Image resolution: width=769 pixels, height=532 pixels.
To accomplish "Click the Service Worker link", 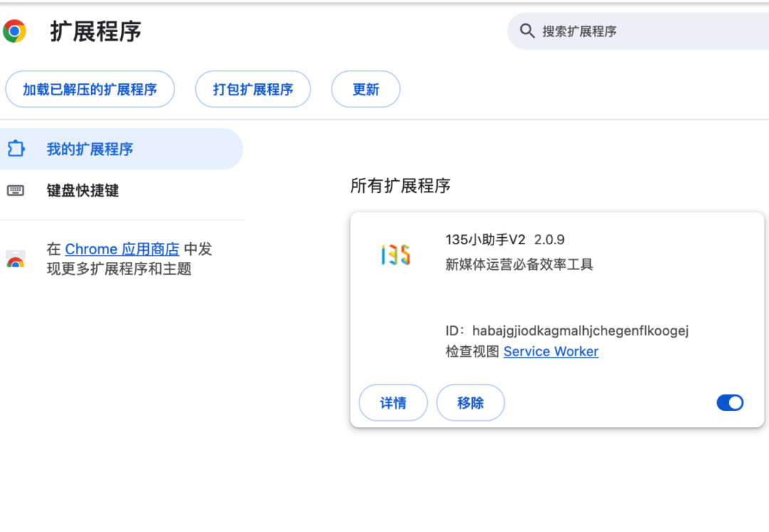I will click(550, 352).
